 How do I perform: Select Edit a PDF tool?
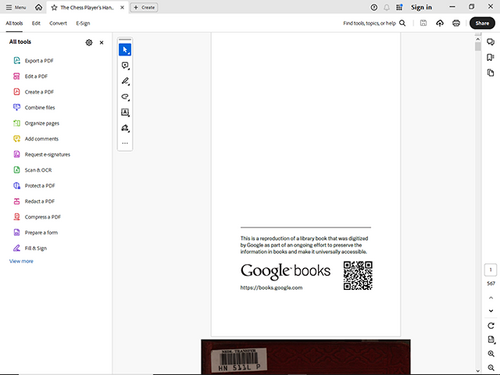(30, 76)
